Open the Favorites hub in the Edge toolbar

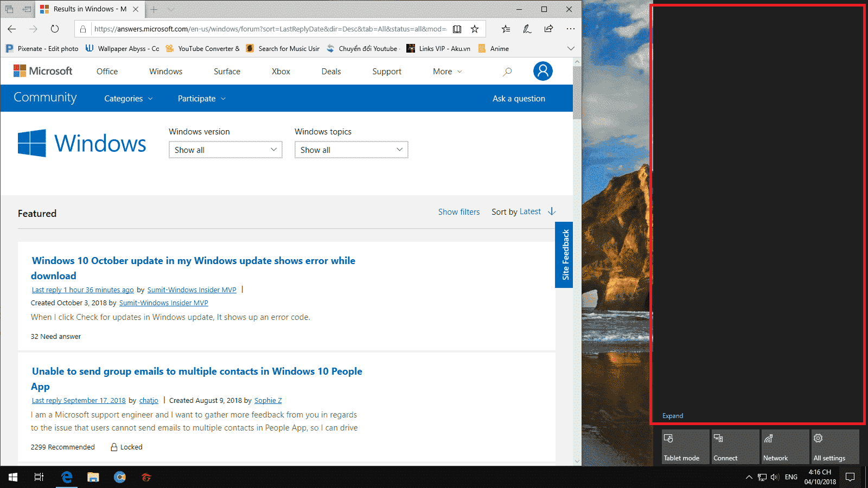[506, 29]
